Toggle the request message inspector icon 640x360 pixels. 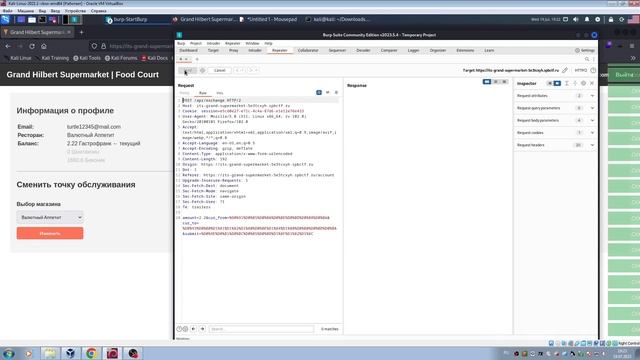coord(319,93)
